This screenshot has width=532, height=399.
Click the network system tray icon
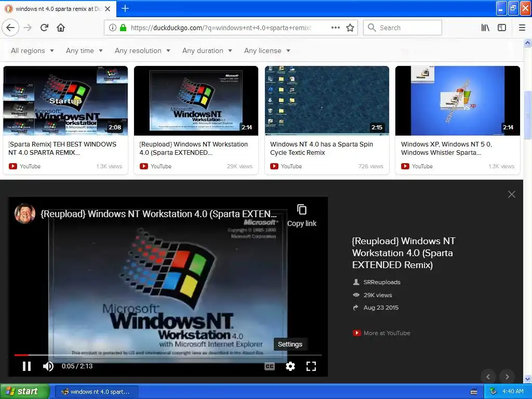coord(494,392)
